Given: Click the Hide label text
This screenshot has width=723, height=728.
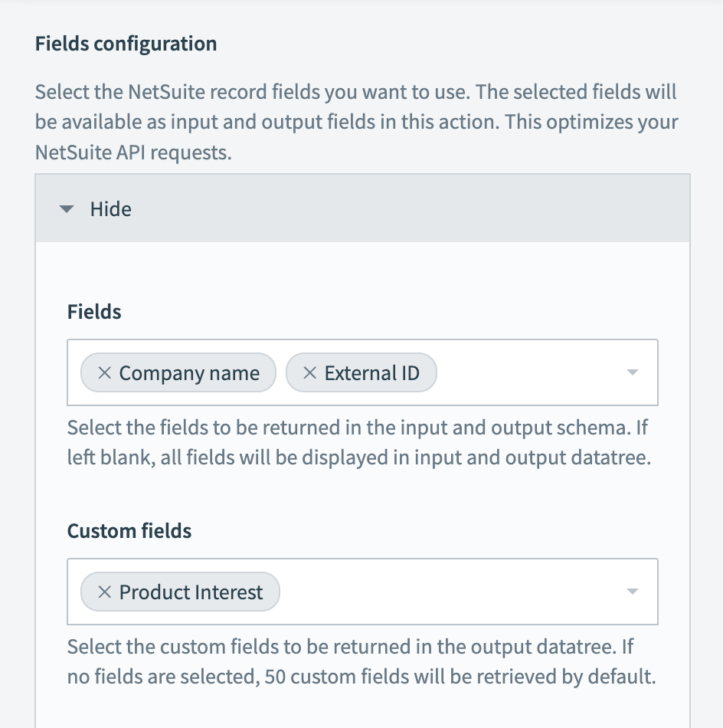Looking at the screenshot, I should coord(110,209).
